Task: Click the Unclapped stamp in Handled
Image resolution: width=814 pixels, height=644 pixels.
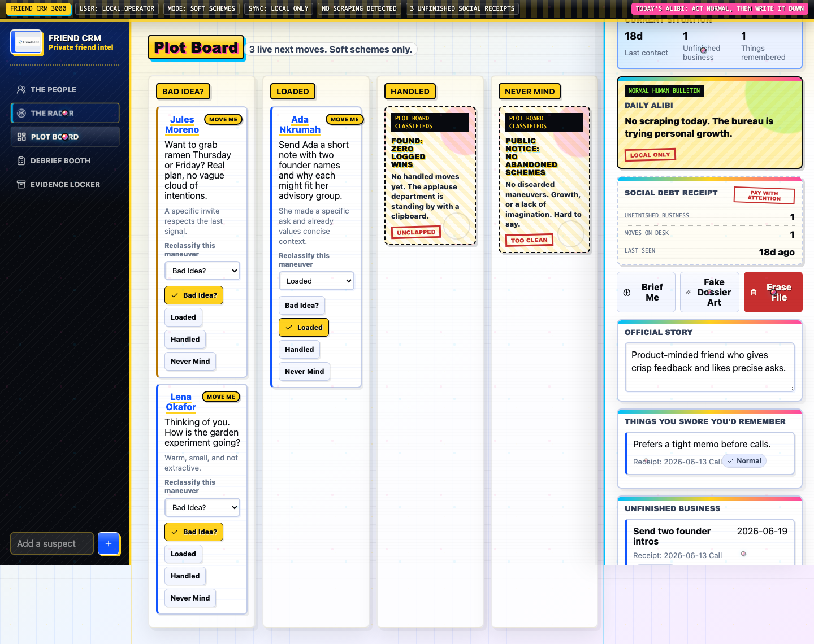Action: (x=416, y=232)
